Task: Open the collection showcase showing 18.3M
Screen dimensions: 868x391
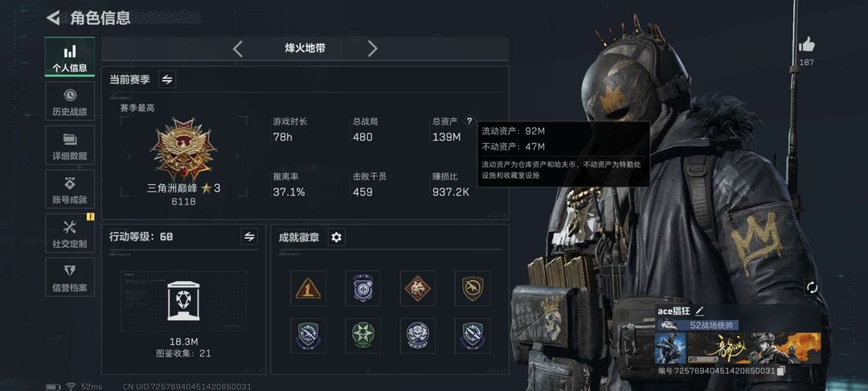Action: pyautogui.click(x=183, y=301)
